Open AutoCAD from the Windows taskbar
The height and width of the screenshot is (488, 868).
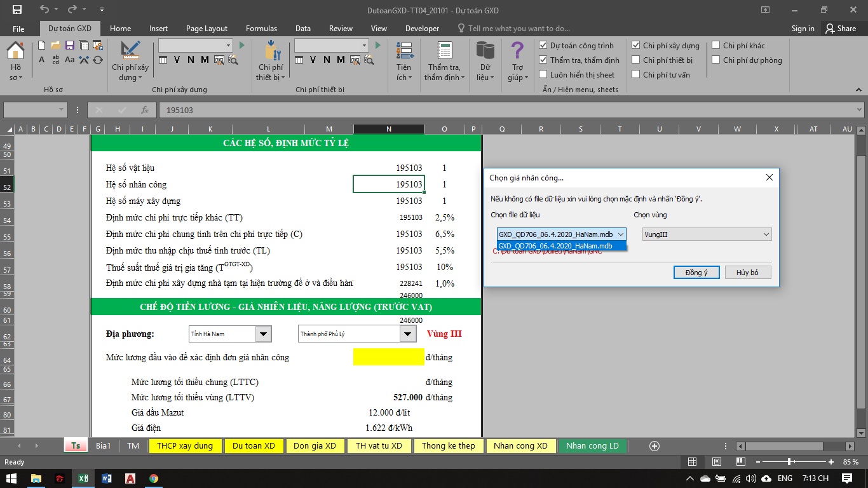[130, 478]
